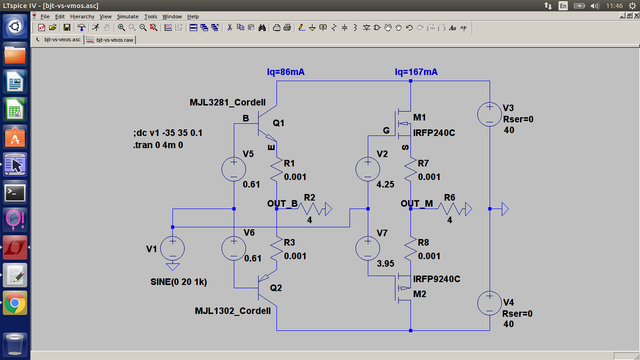Open Control Panel via the hammer icon
The width and height of the screenshot is (640, 360).
[x=82, y=28]
